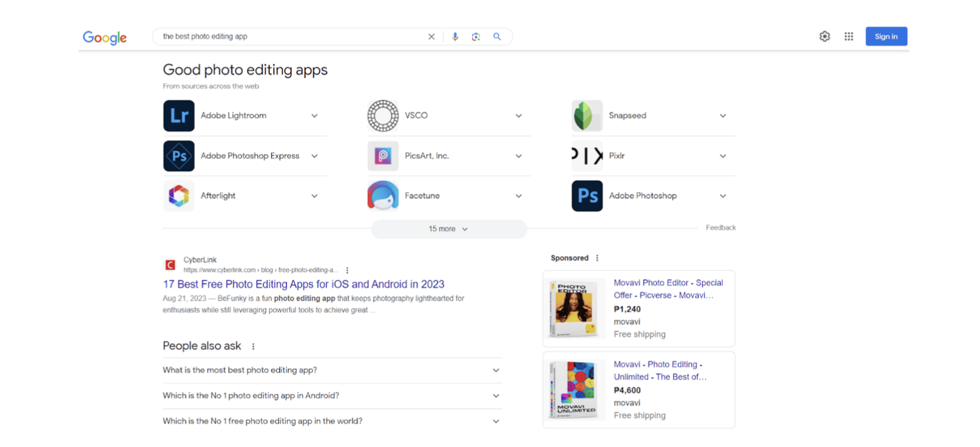Viewport: 980px width, 447px height.
Task: Open three-dot menu next to Sponsored
Action: pyautogui.click(x=597, y=258)
